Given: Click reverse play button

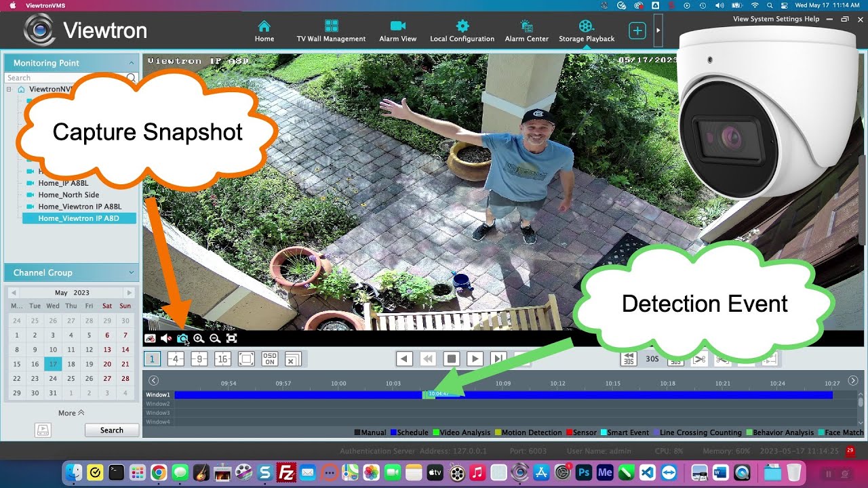Looking at the screenshot, I should pos(404,359).
